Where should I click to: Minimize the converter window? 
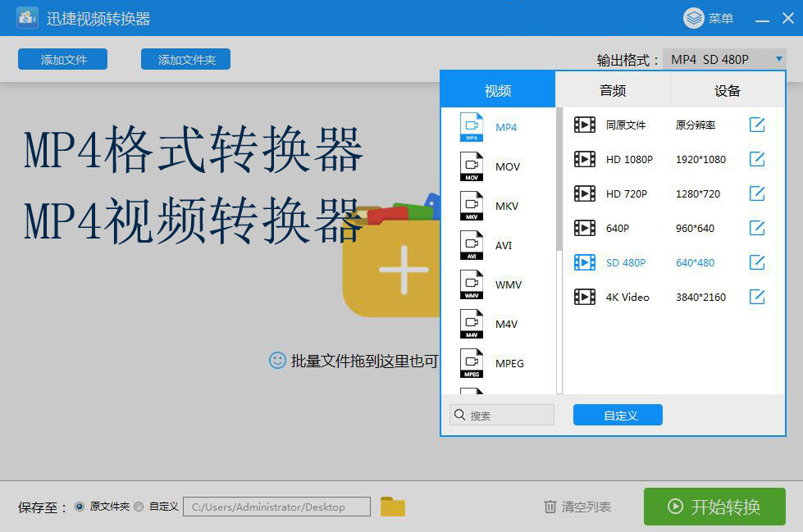[762, 20]
